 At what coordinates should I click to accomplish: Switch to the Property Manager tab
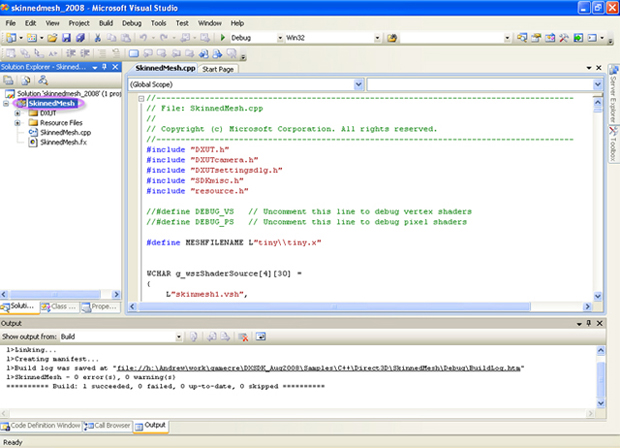(x=100, y=306)
